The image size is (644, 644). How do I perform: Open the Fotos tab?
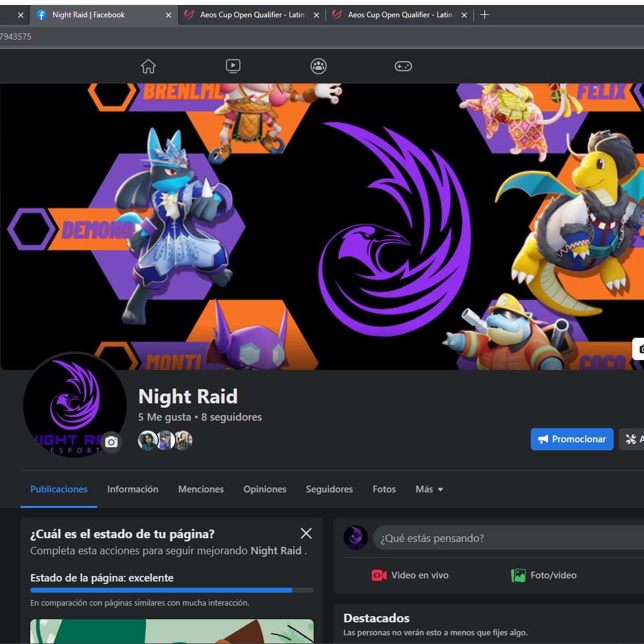[x=384, y=489]
